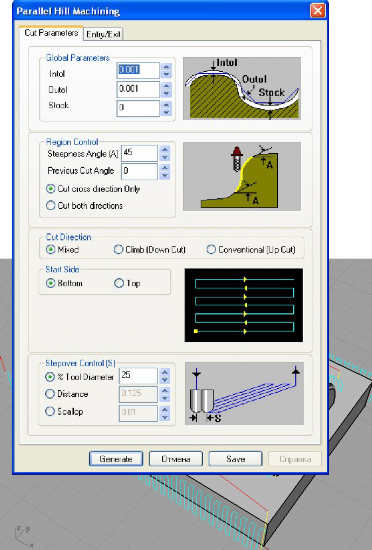The width and height of the screenshot is (372, 550).
Task: Decrease Outol with the down arrow
Action: coord(166,93)
